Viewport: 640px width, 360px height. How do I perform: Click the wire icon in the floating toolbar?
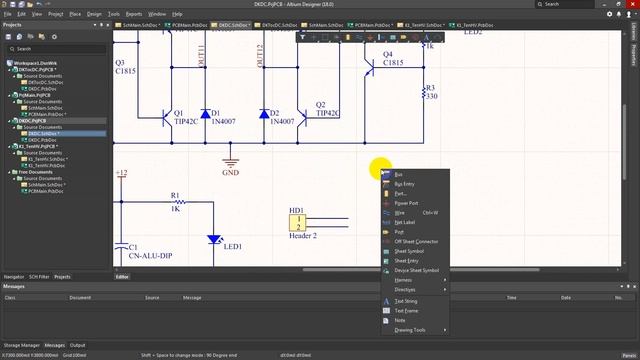359,37
